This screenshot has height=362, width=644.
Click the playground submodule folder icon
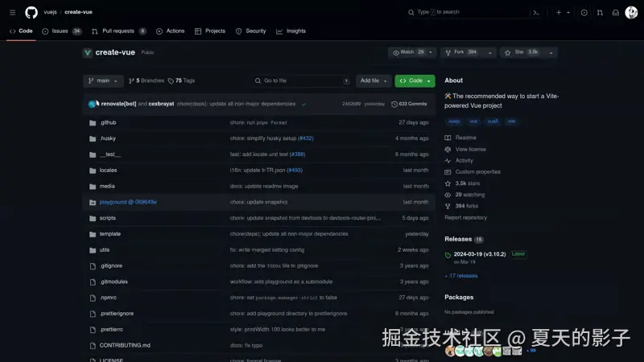click(93, 203)
